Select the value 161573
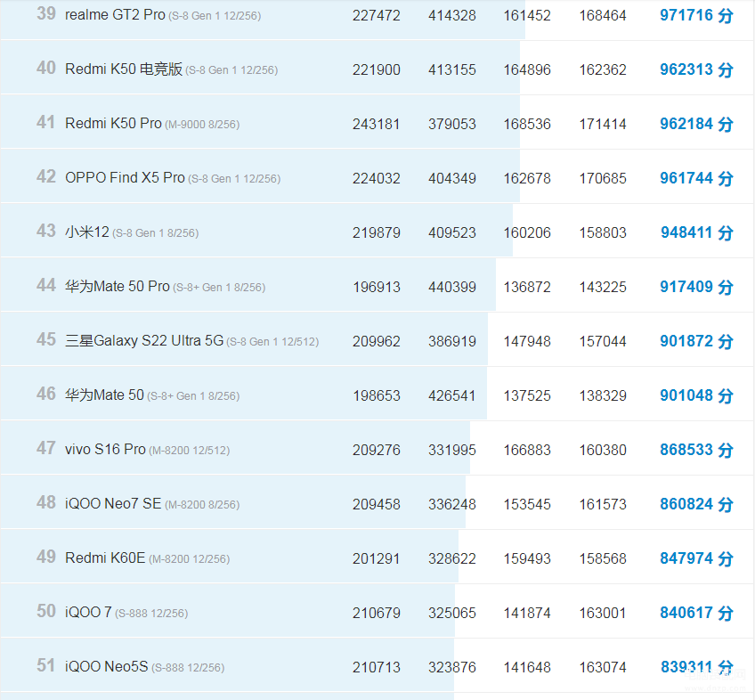This screenshot has width=755, height=700. tap(603, 504)
